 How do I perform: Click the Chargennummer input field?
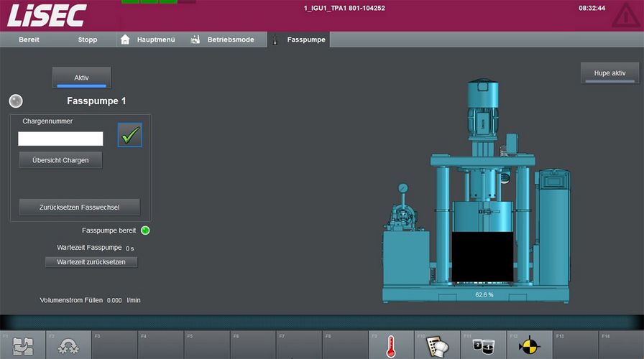[60, 139]
